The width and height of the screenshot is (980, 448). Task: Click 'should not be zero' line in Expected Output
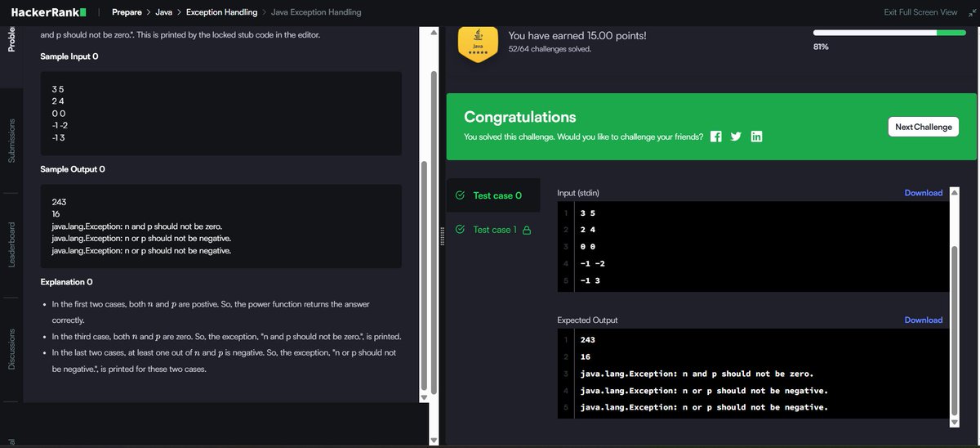point(697,374)
